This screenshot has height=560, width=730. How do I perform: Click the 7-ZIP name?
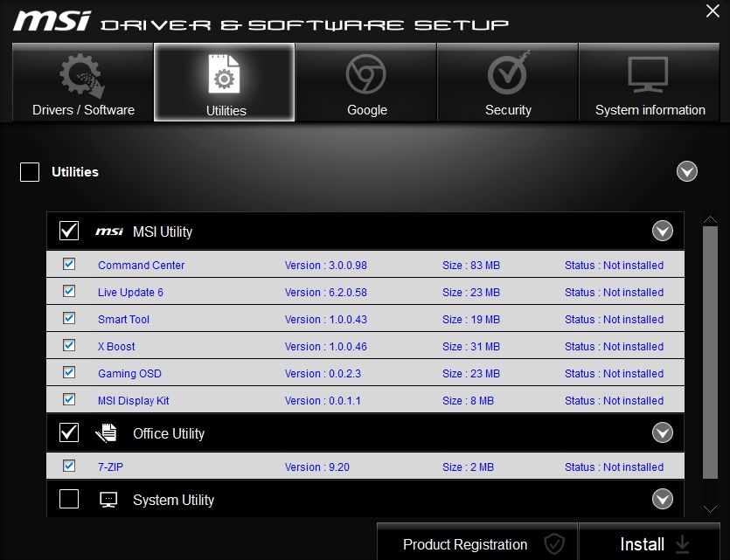110,467
